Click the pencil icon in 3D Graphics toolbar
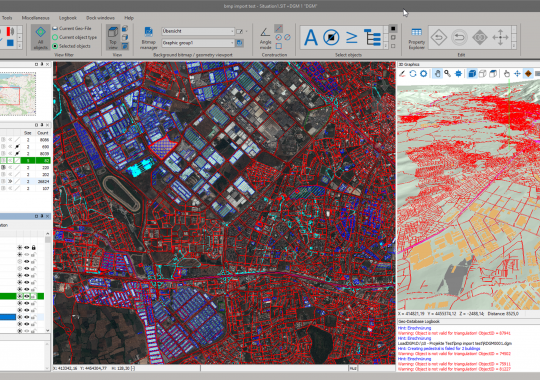Screen dimensions: 540x380 point(402,73)
